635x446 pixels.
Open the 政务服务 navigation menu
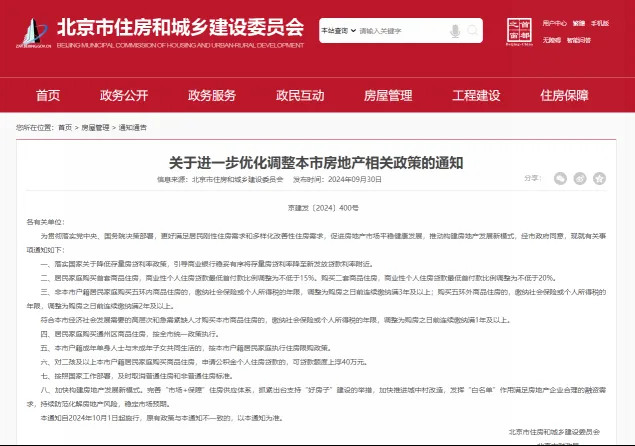pos(212,95)
